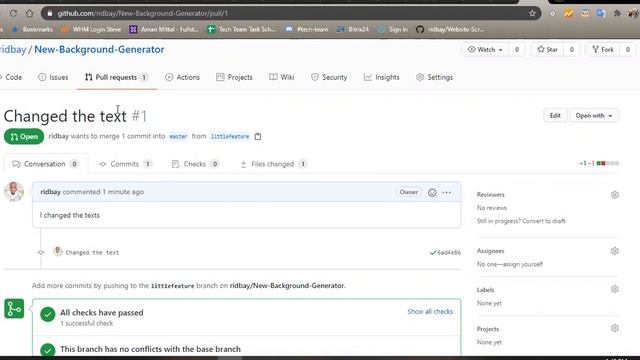
Task: Open the repository Settings tab
Action: (x=434, y=77)
